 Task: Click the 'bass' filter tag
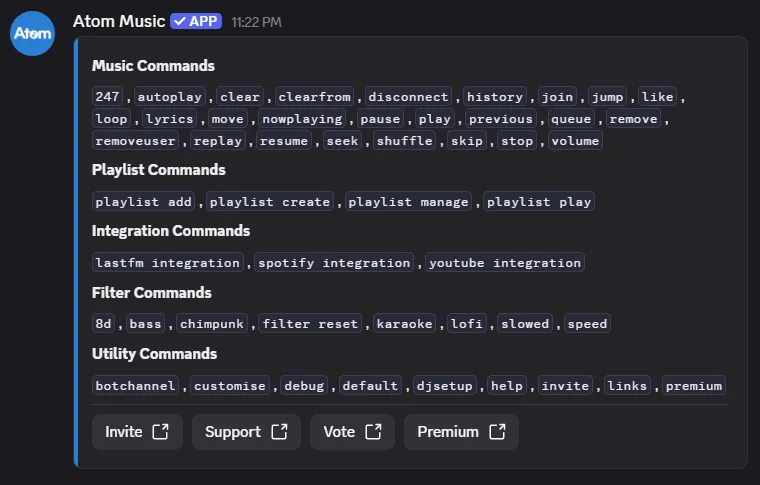coord(145,324)
